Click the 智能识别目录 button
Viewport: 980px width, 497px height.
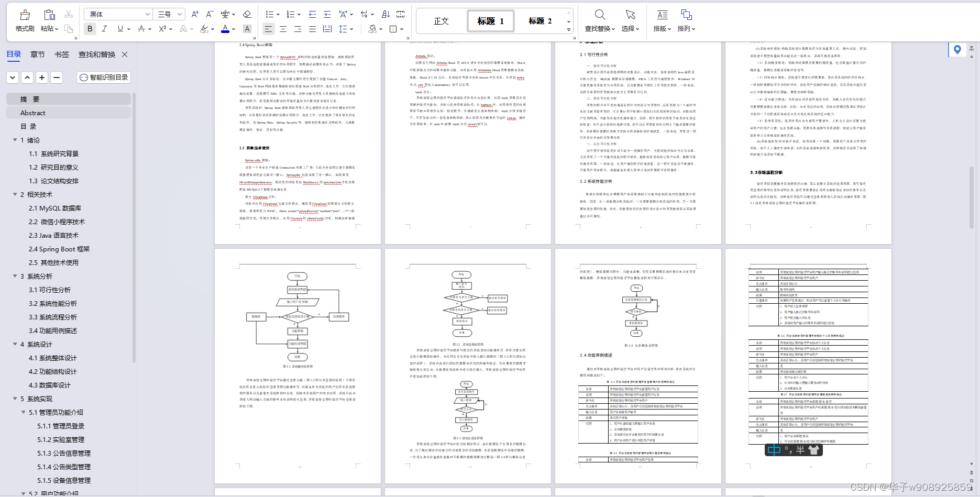click(104, 78)
